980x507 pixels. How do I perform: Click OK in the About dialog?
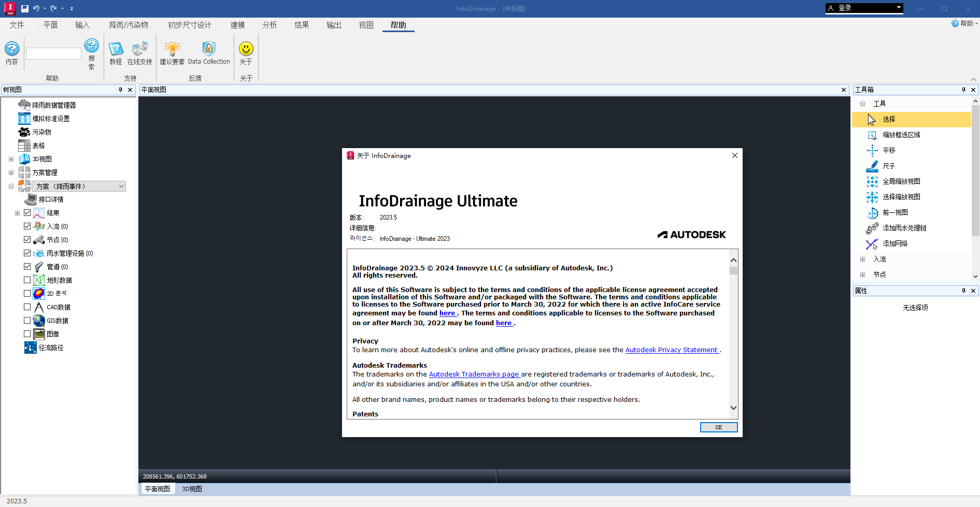718,427
